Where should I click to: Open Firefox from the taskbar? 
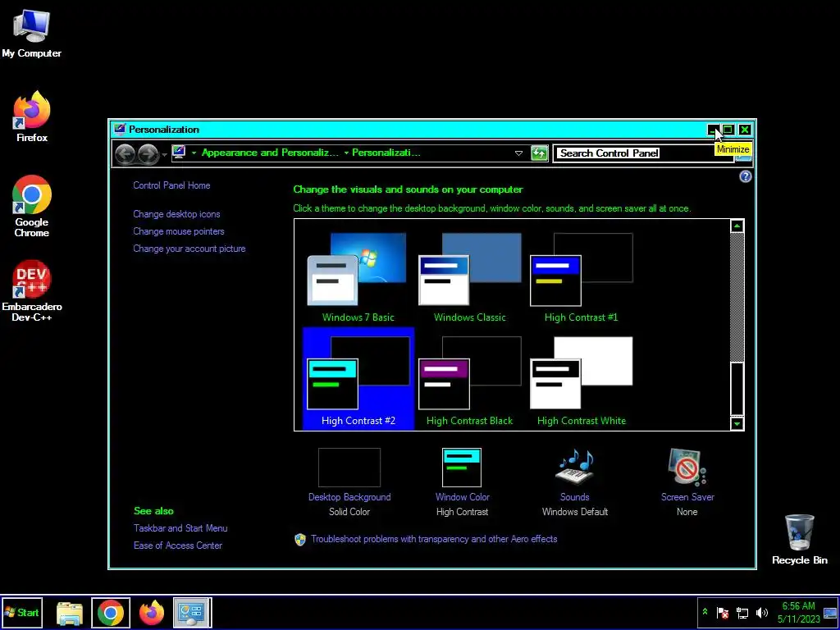pyautogui.click(x=151, y=613)
